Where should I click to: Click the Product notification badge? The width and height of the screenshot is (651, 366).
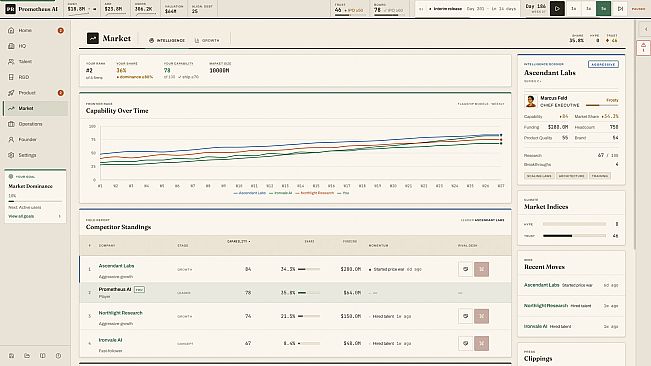coord(61,93)
